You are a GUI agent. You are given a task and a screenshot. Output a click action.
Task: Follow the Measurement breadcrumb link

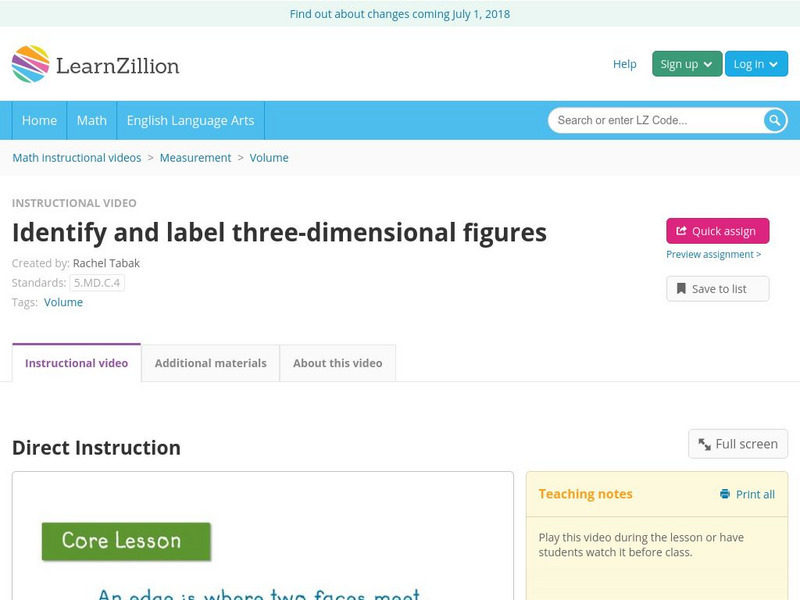195,157
